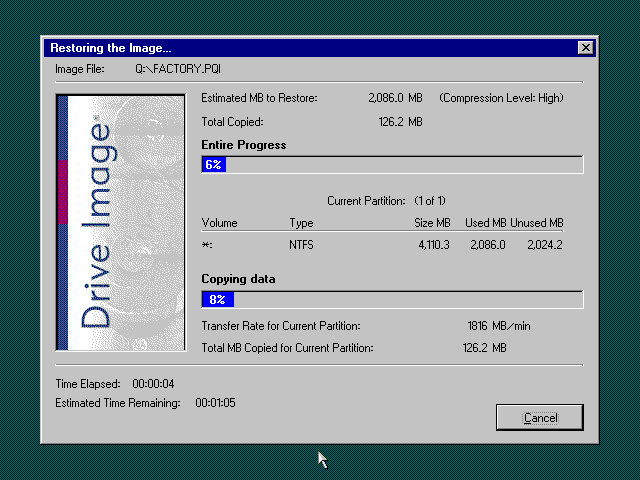This screenshot has width=640, height=480.
Task: Click the Cancel button
Action: tap(539, 417)
